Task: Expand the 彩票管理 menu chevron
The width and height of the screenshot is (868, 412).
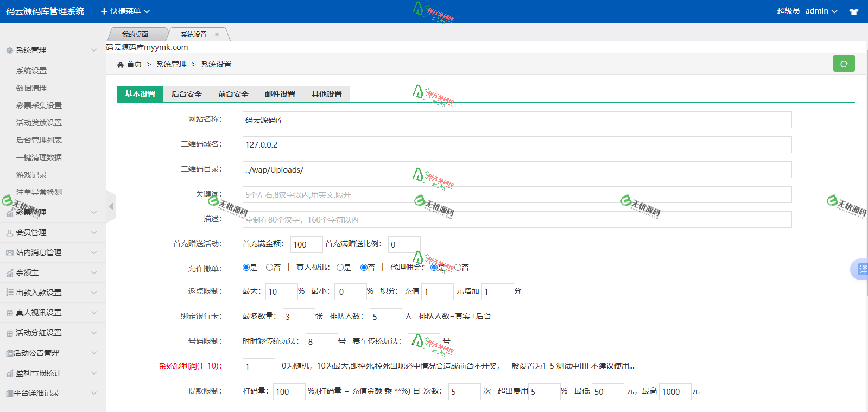Action: (x=93, y=212)
